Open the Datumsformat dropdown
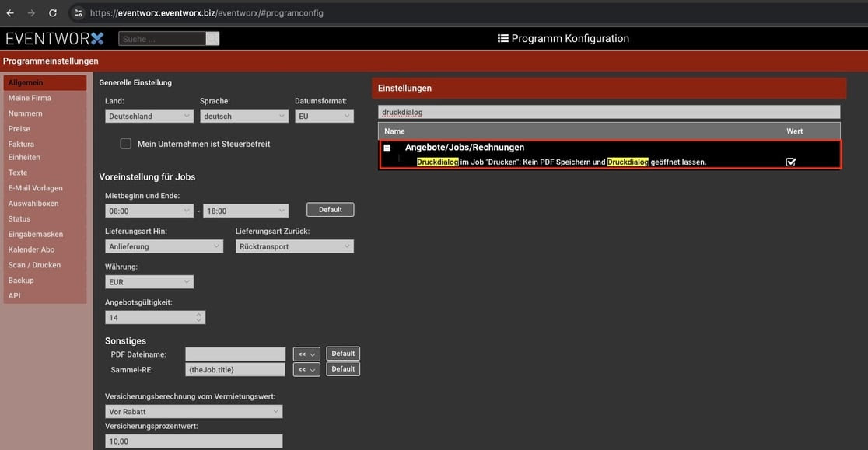 (x=324, y=116)
